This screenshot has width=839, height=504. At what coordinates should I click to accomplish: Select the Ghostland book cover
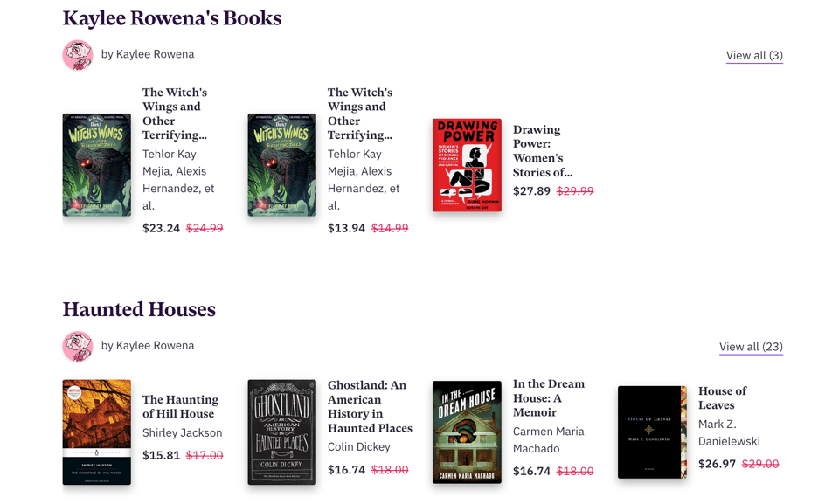click(x=281, y=432)
